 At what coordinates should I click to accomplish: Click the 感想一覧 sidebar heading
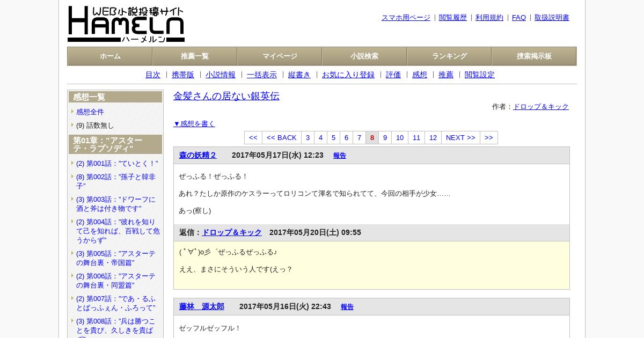coord(115,97)
